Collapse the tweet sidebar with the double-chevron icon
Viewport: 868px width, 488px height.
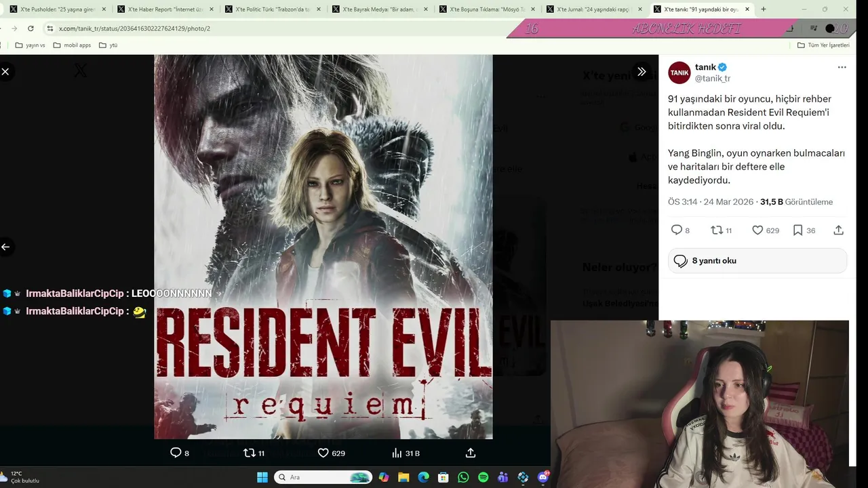tap(641, 71)
